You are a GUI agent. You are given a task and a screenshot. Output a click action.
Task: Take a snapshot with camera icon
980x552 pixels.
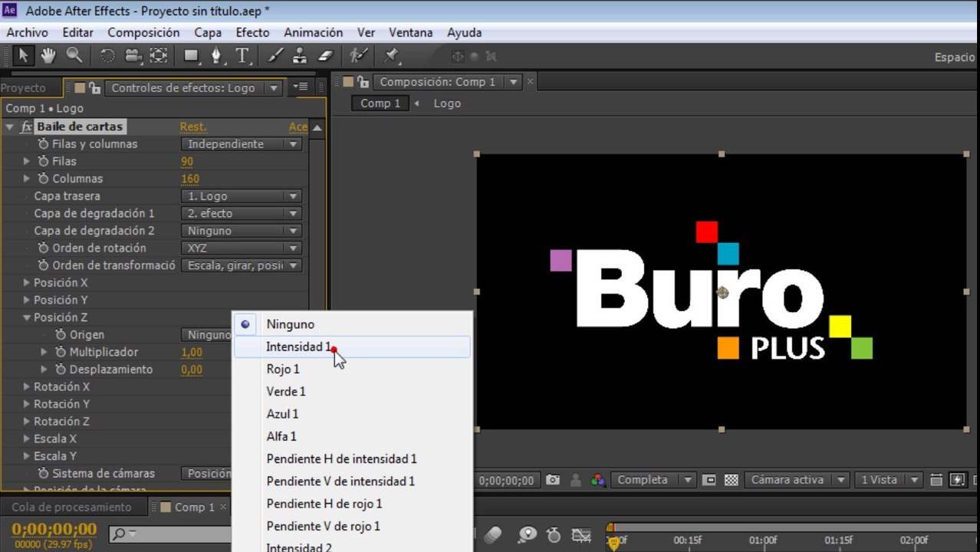click(x=553, y=480)
